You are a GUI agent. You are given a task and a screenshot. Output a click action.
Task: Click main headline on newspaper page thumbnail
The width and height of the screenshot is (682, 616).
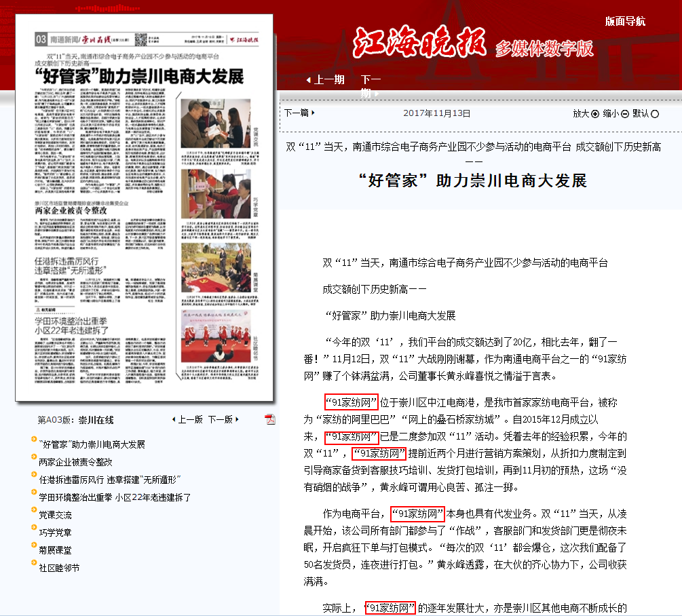[138, 76]
